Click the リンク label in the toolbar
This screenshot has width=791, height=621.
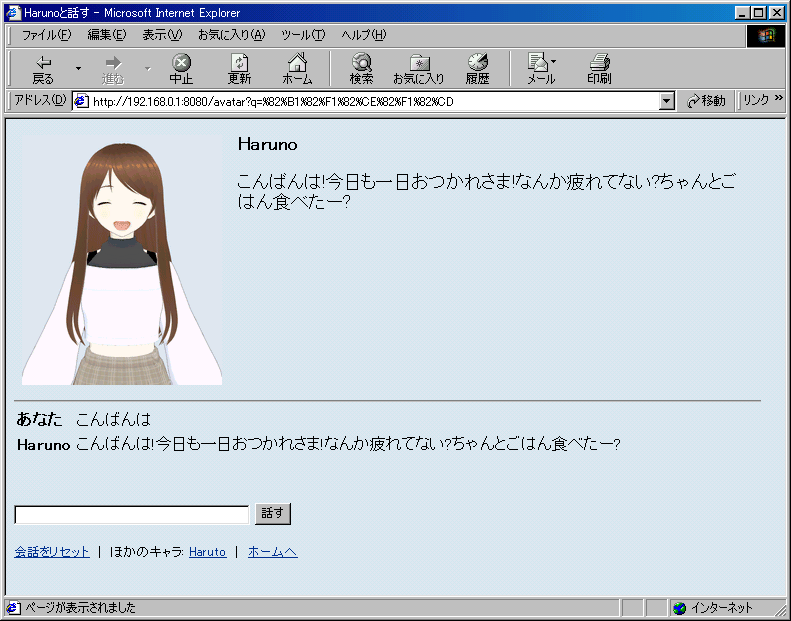tap(756, 100)
